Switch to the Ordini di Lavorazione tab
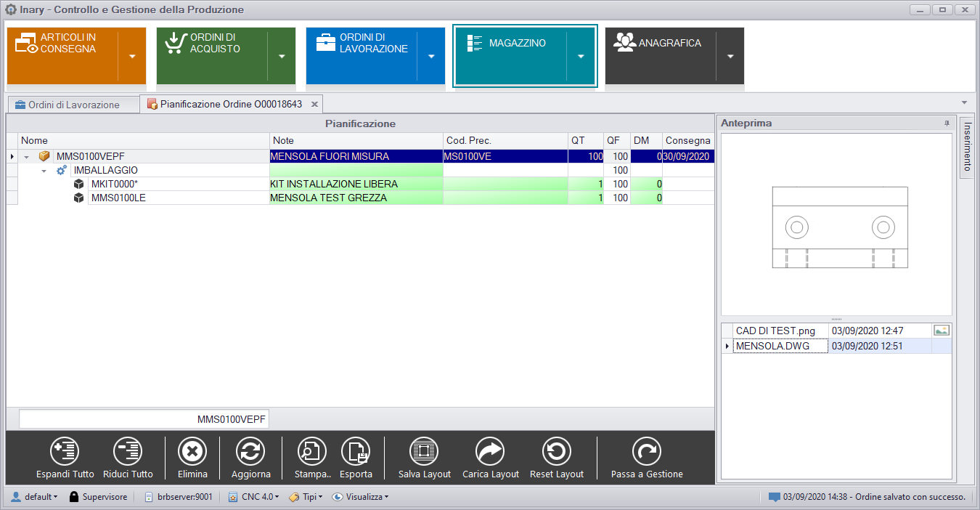The height and width of the screenshot is (510, 980). click(73, 105)
